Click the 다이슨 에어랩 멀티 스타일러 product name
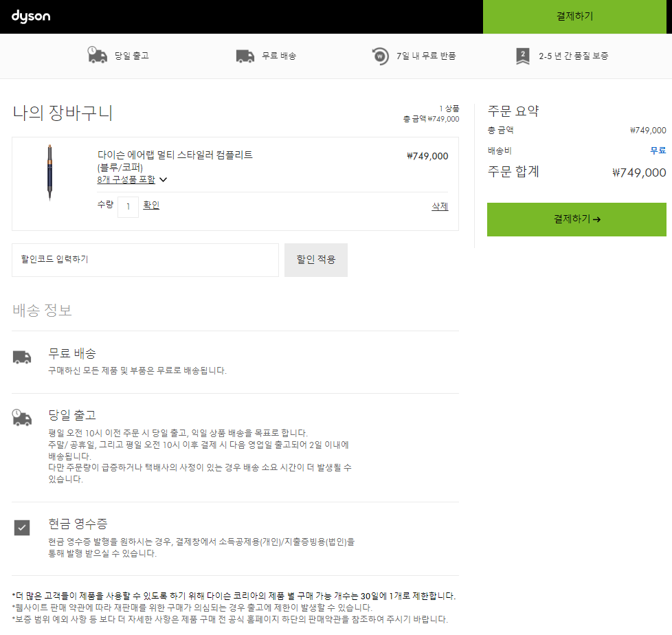 click(175, 160)
